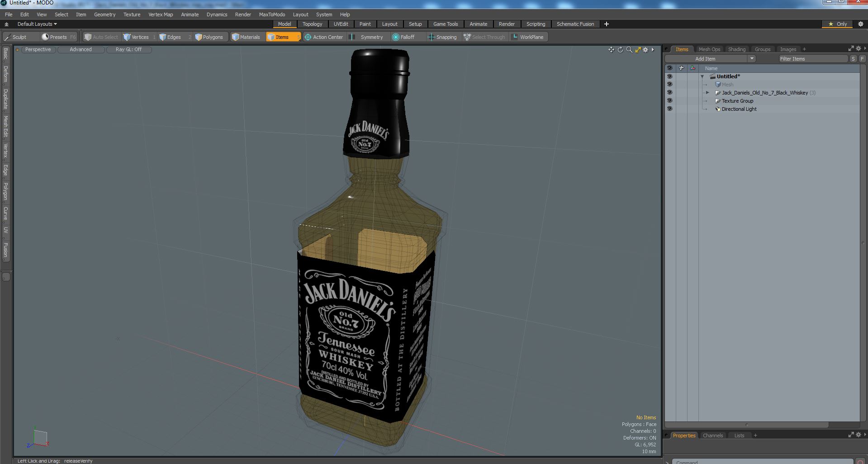This screenshot has height=464, width=868.
Task: Click the Items panel settings gear
Action: coord(859,48)
